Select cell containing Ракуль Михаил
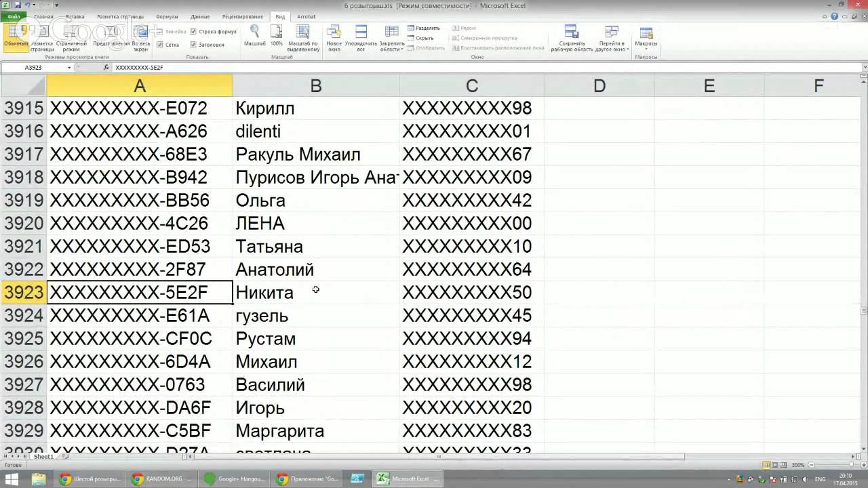Viewport: 868px width, 488px height. tap(316, 155)
